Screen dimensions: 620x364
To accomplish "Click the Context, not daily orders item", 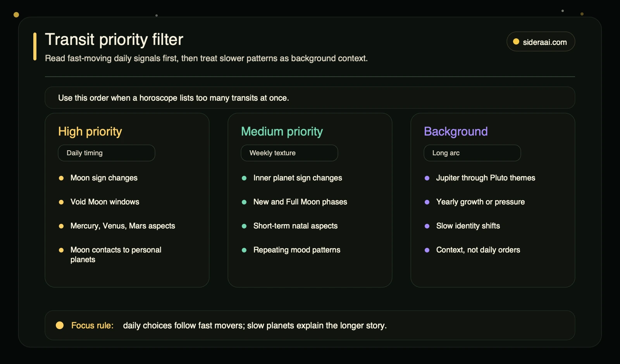I will pyautogui.click(x=478, y=250).
